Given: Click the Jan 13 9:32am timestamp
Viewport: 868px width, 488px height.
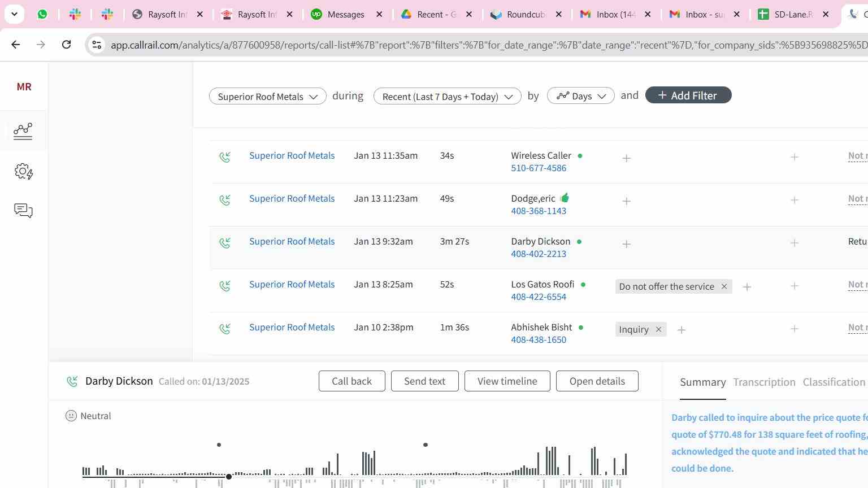Looking at the screenshot, I should [383, 241].
